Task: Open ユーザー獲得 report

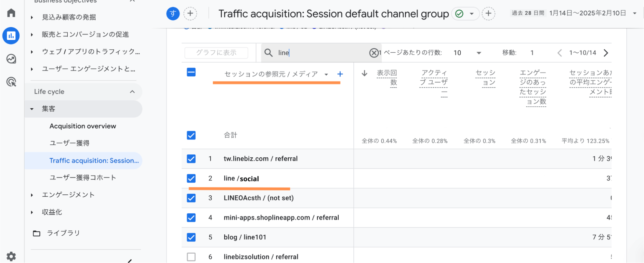Action: pyautogui.click(x=70, y=143)
